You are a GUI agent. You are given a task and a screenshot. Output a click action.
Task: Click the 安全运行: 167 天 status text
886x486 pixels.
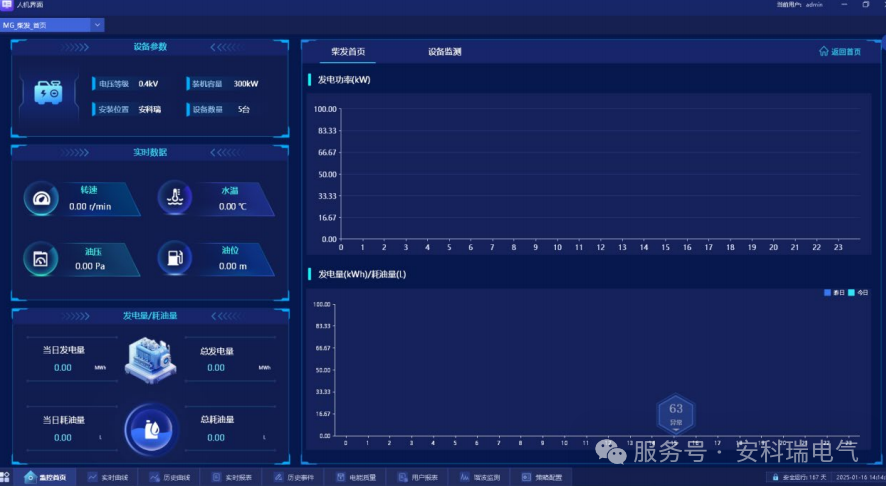tap(805, 478)
